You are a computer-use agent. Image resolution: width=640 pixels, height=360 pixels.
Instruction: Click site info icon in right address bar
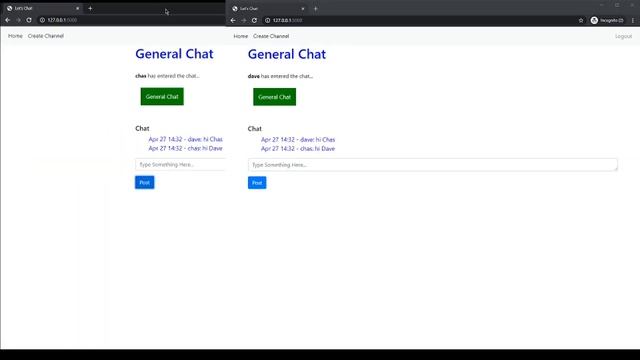tap(267, 20)
